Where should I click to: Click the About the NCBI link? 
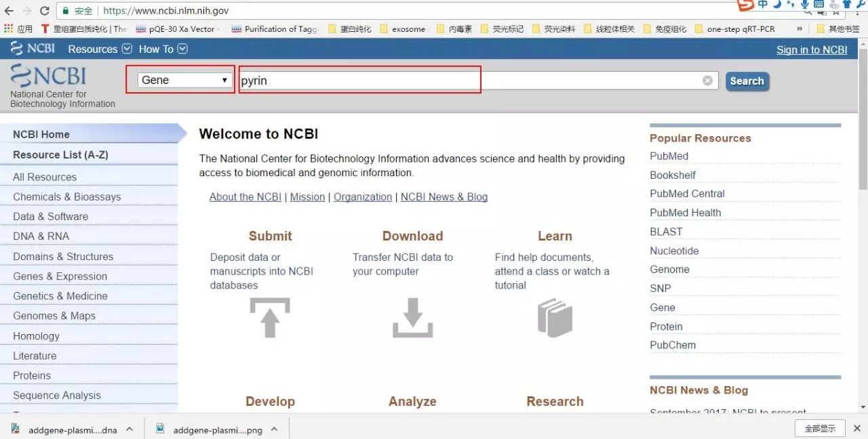[245, 196]
